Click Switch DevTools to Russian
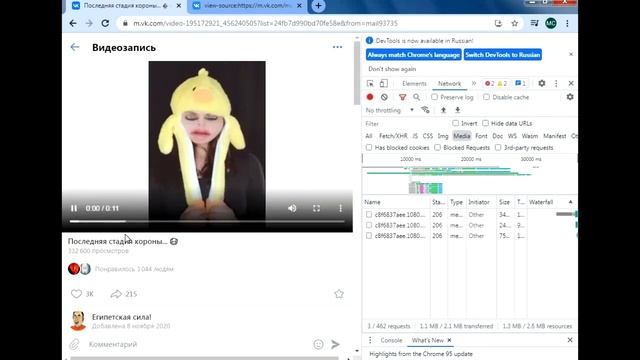The image size is (640, 360). click(x=503, y=55)
